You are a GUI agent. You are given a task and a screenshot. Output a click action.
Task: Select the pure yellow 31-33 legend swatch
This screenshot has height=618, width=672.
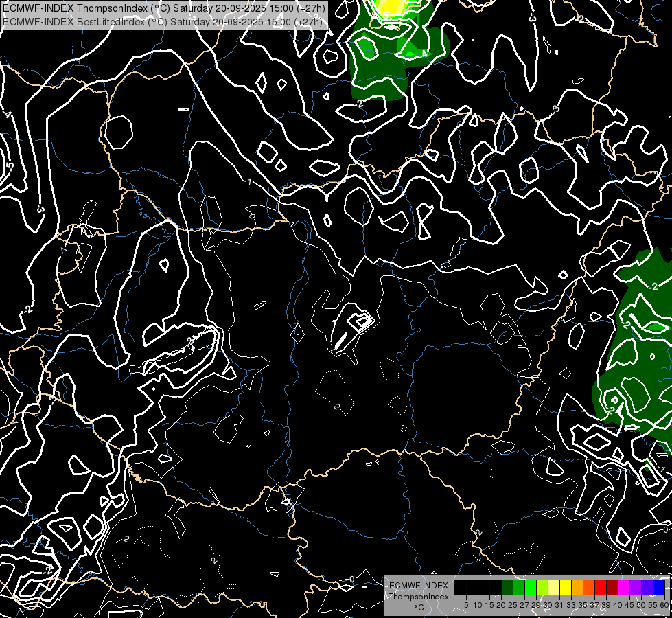566,588
